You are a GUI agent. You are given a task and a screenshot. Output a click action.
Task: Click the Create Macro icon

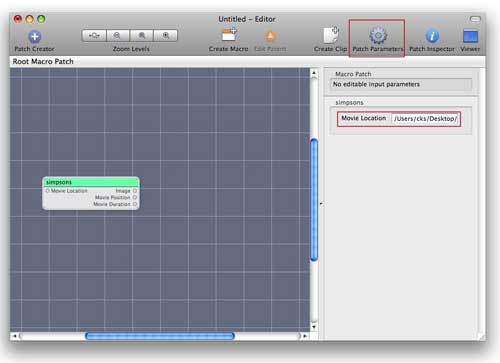(229, 35)
